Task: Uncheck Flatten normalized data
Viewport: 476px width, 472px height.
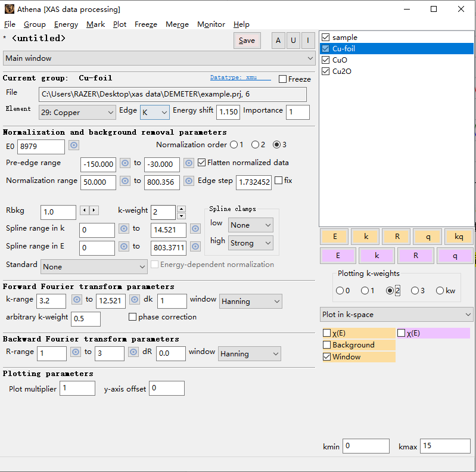Action: 201,163
